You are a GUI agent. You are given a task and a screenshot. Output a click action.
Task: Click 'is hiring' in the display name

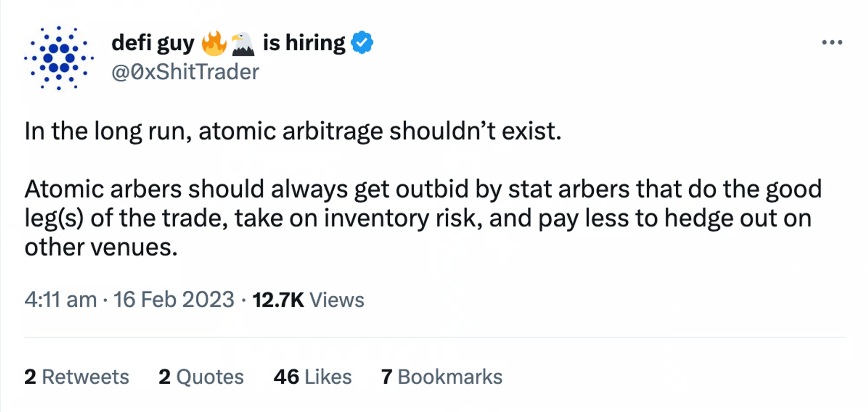click(304, 43)
